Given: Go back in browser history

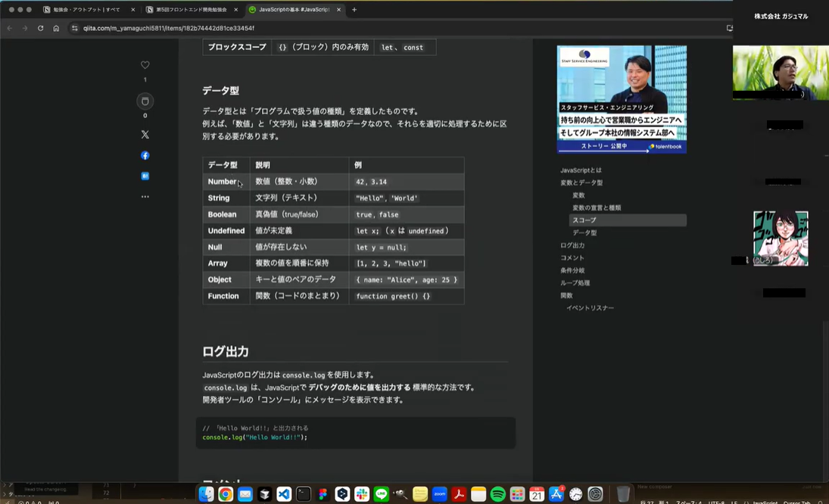Looking at the screenshot, I should [10, 28].
